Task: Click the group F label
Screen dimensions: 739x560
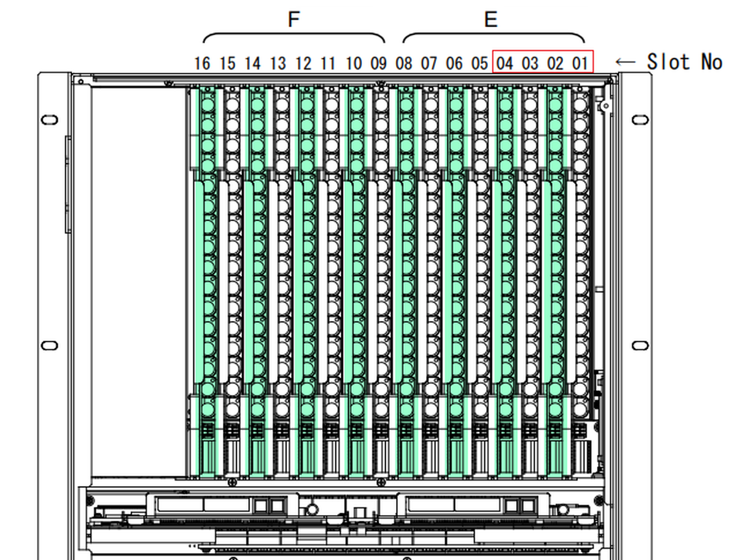Action: click(294, 20)
